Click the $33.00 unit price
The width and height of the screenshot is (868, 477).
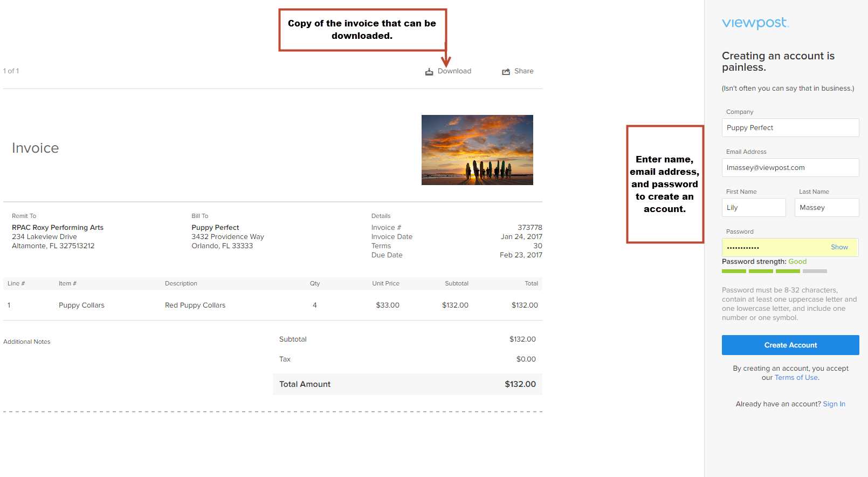point(388,305)
